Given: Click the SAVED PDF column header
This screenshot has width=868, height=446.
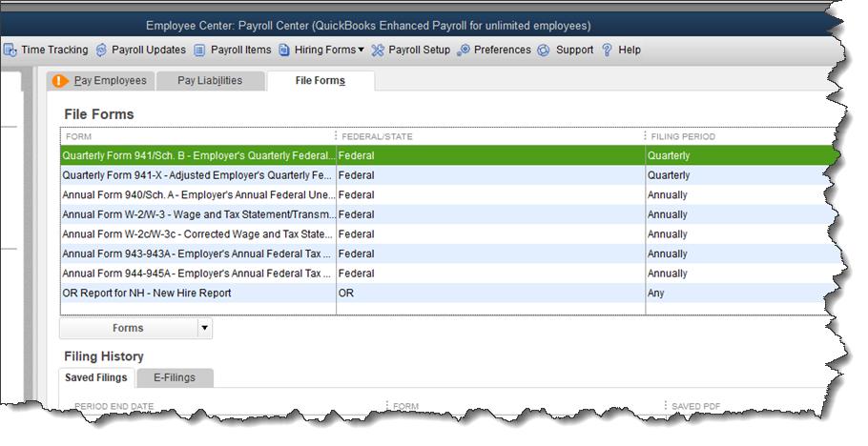Looking at the screenshot, I should 696,406.
